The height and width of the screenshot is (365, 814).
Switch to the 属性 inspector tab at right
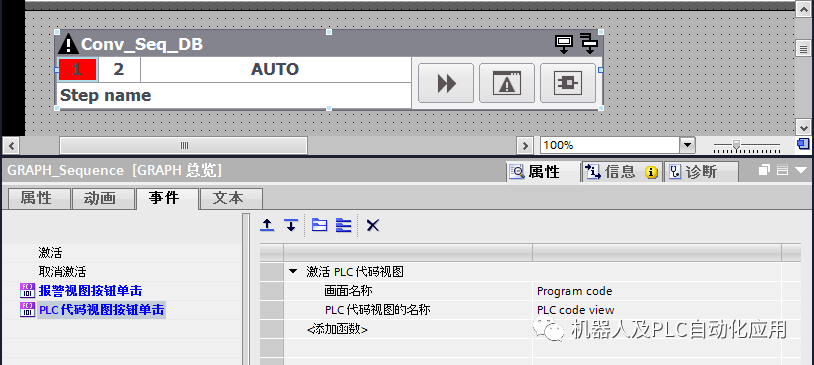pyautogui.click(x=543, y=172)
